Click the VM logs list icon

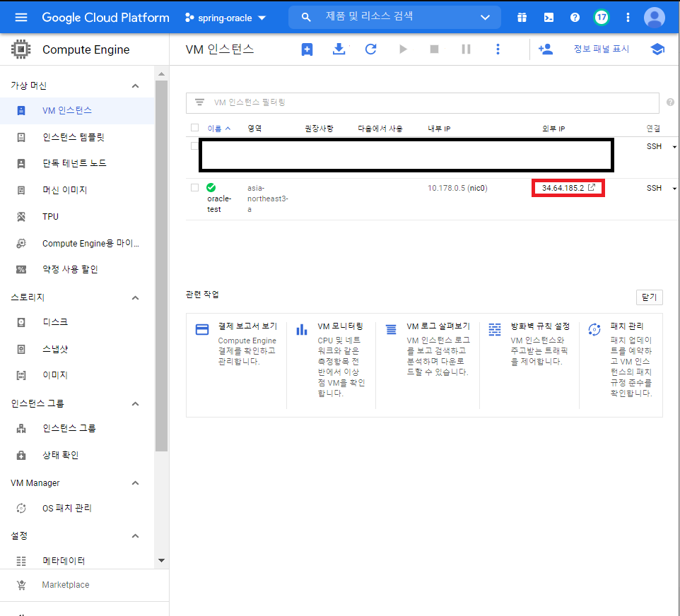click(391, 329)
